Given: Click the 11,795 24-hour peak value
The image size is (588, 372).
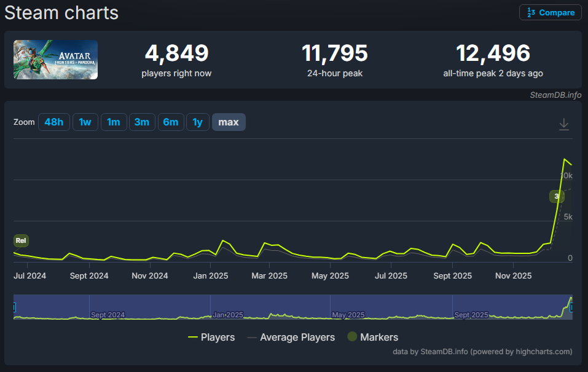Looking at the screenshot, I should (x=334, y=53).
